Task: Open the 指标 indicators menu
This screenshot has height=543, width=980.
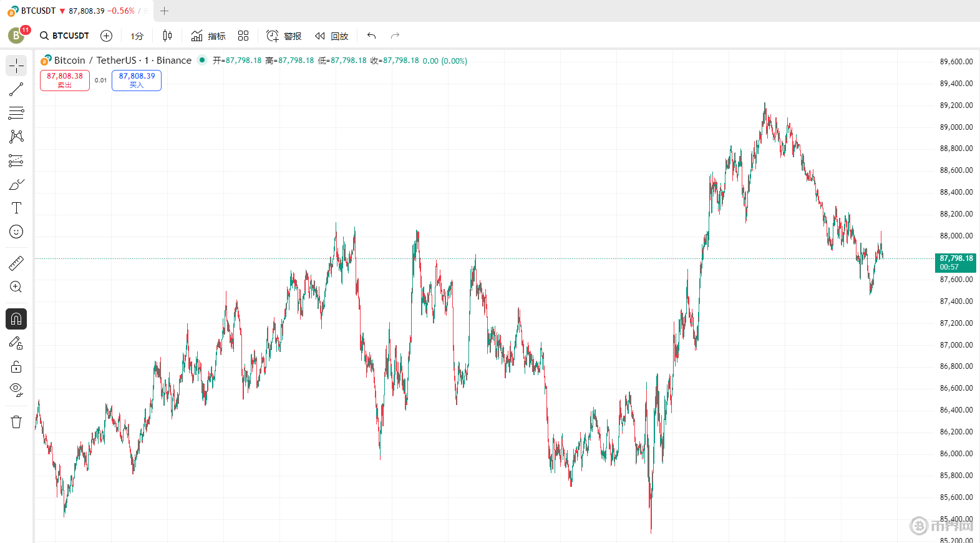Action: click(x=208, y=36)
